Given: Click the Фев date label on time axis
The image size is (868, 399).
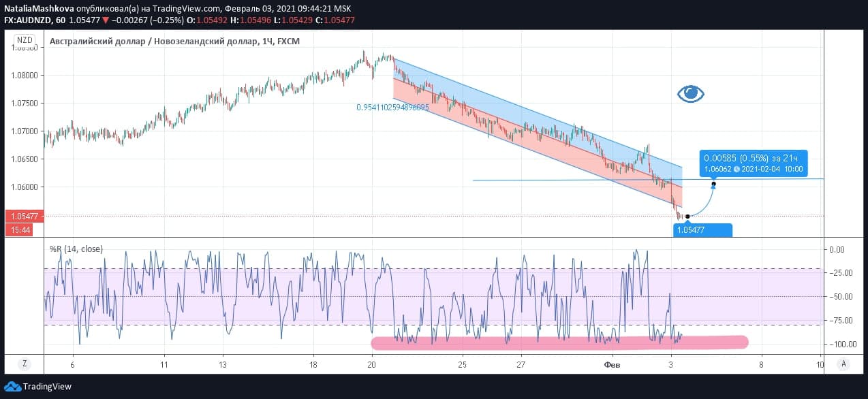Looking at the screenshot, I should click(x=612, y=364).
